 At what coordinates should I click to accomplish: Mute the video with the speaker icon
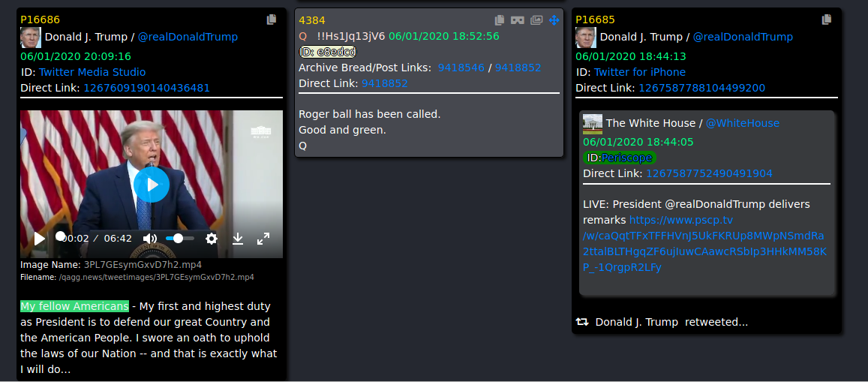click(150, 239)
